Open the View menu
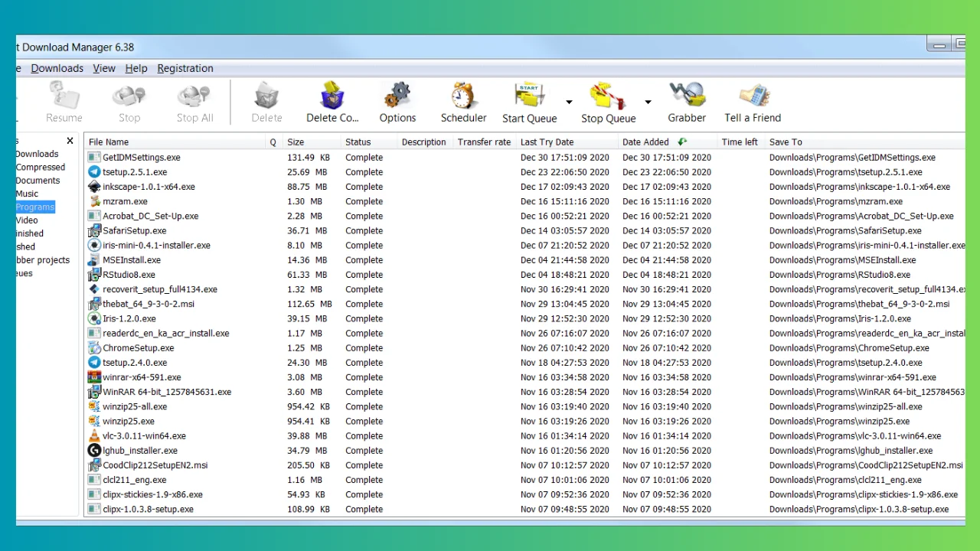 [x=104, y=68]
